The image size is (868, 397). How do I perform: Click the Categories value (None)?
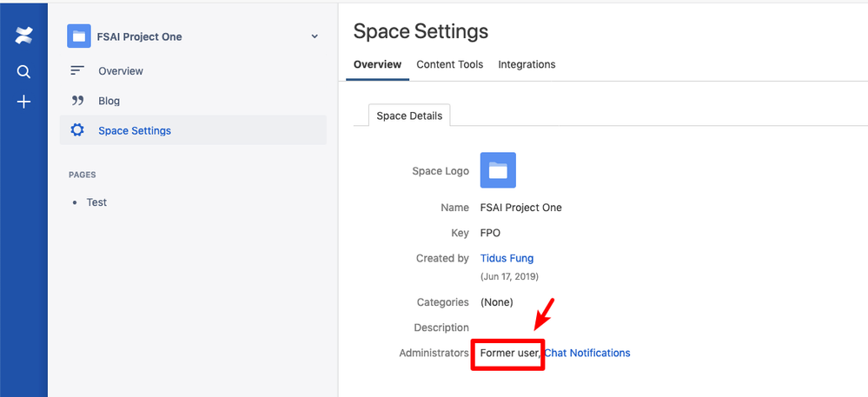point(496,302)
